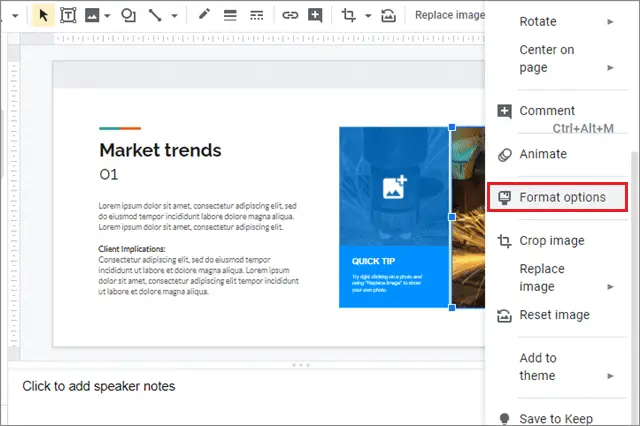Select the Shape tool
Viewport: 640px width, 426px height.
pos(128,16)
